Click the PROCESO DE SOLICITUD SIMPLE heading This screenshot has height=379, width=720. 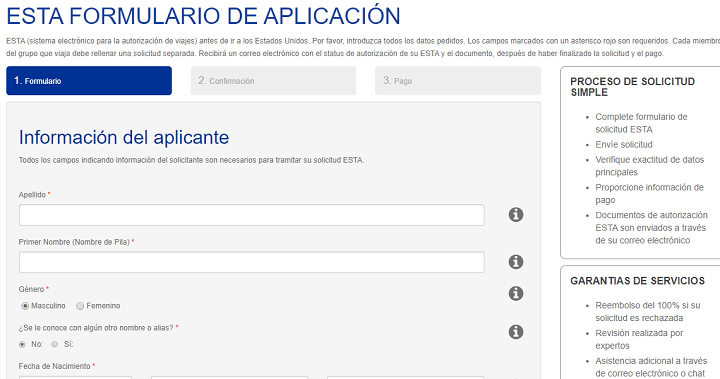point(632,87)
